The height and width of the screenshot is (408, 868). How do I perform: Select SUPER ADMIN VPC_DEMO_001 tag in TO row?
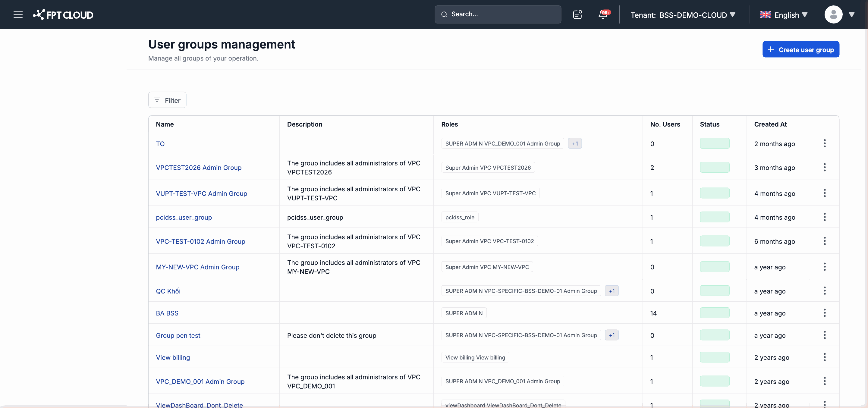(x=502, y=143)
